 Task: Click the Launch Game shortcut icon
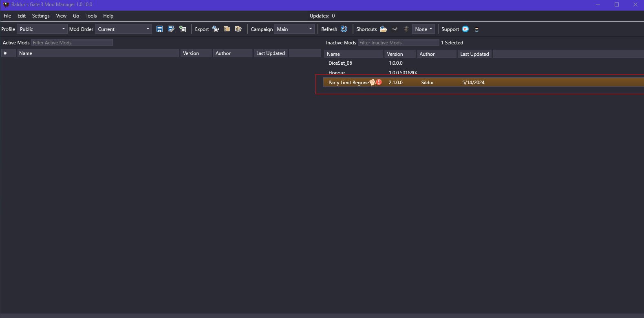point(406,29)
